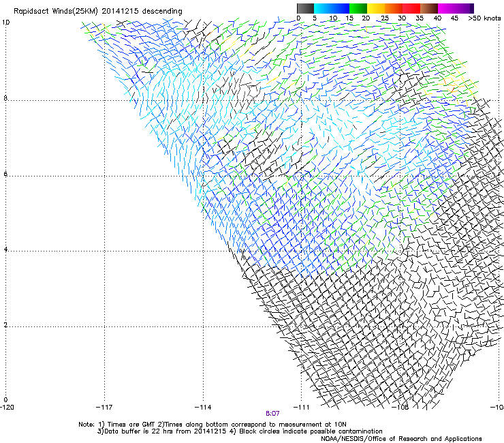Click the title text 'Rapidscat Winds(25KM)'
The height and width of the screenshot is (443, 504).
coord(55,12)
